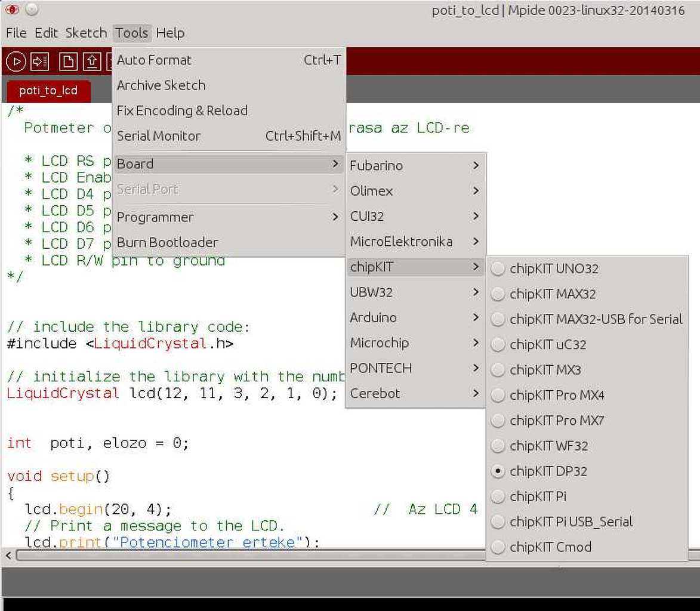Click Auto Format menu entry
Viewport: 700px width, 611px height.
point(229,60)
